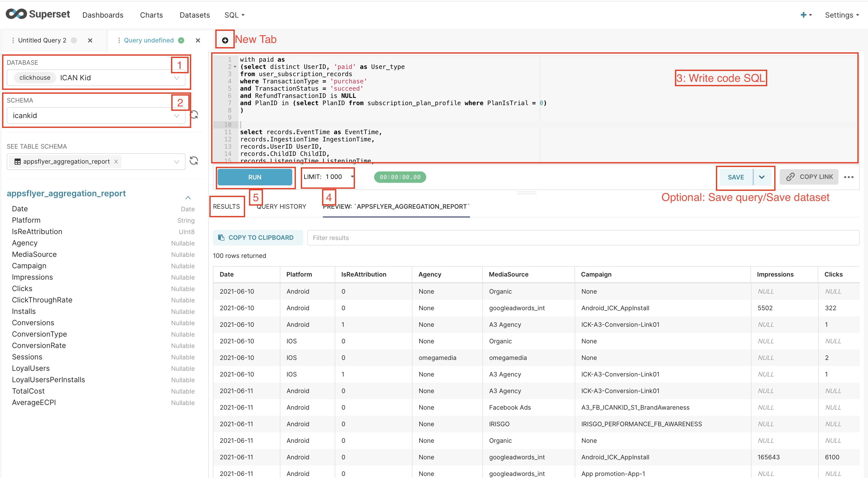This screenshot has width=868, height=478.
Task: Click the SAVE button
Action: (736, 177)
